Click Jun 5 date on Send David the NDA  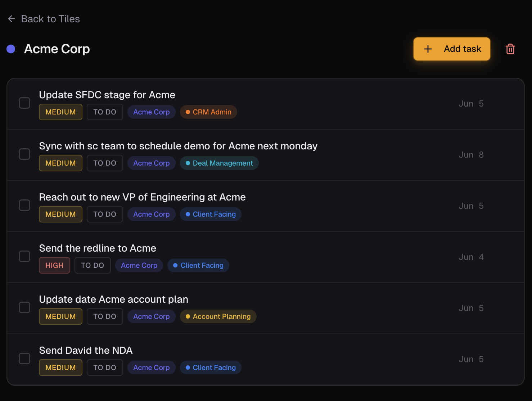471,359
